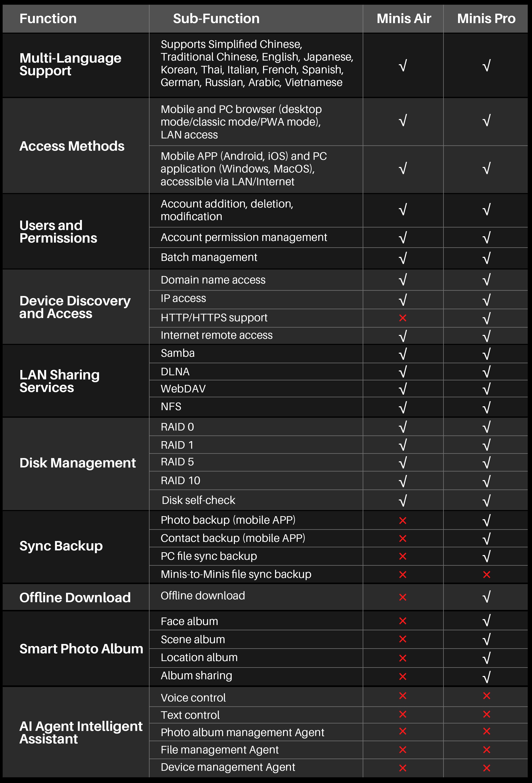
Task: Click Minis Air red X for Photo backup
Action: (403, 521)
